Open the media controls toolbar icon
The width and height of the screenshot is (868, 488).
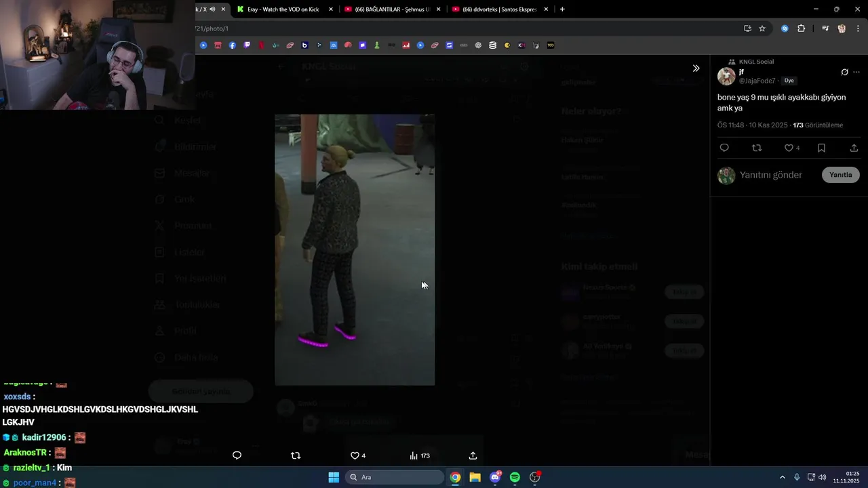tap(825, 28)
